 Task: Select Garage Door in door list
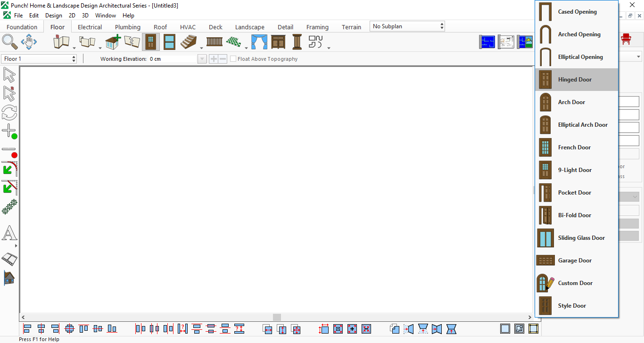click(577, 261)
